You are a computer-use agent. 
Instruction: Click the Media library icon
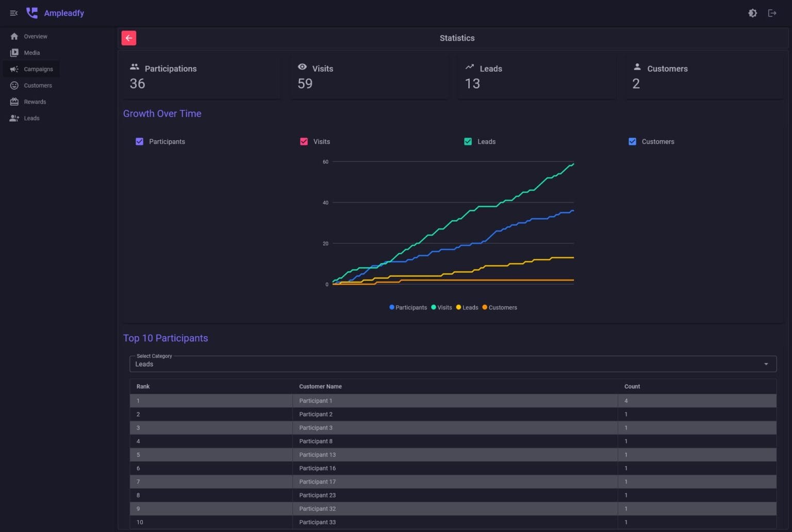(x=14, y=53)
